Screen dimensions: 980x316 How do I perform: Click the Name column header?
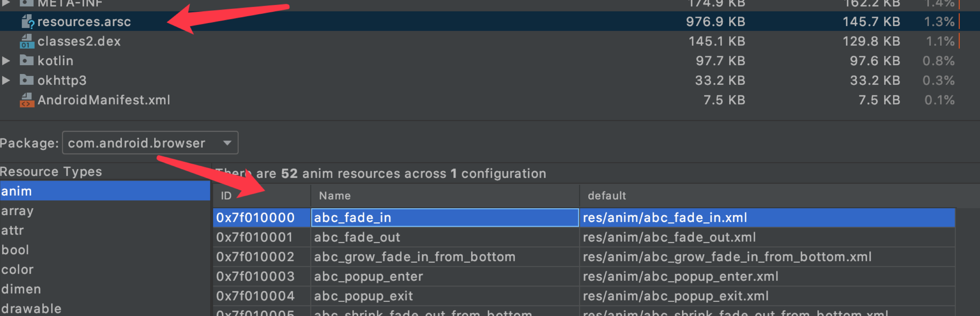[x=445, y=196]
